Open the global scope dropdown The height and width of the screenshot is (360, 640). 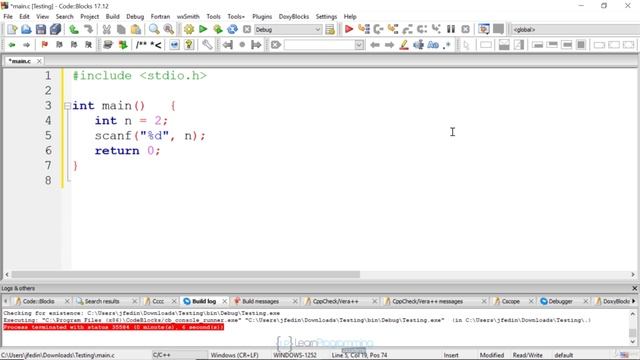[576, 29]
